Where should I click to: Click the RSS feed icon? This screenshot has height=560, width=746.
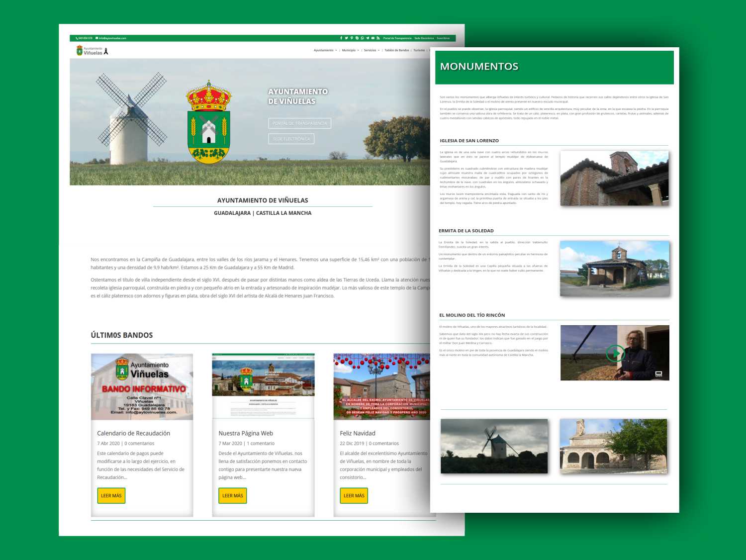378,38
